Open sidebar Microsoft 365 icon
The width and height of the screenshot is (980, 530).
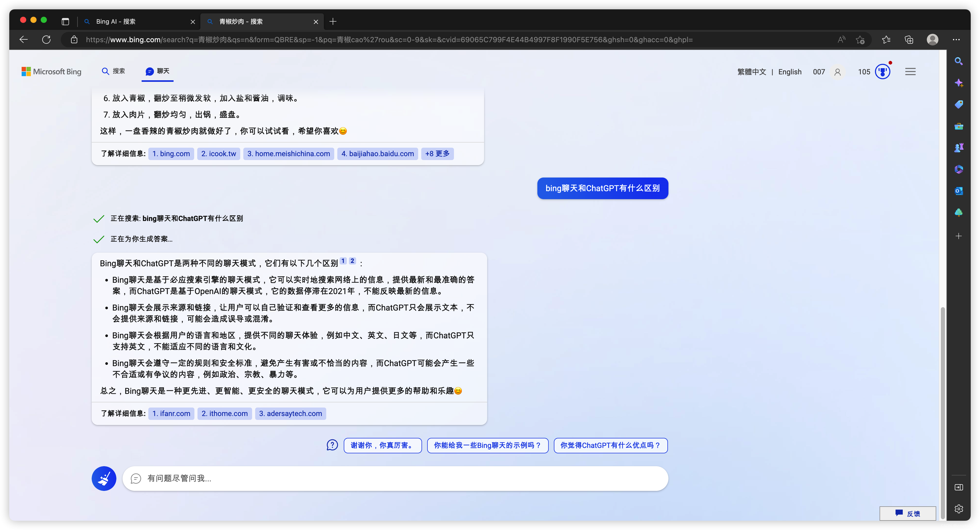click(x=958, y=169)
